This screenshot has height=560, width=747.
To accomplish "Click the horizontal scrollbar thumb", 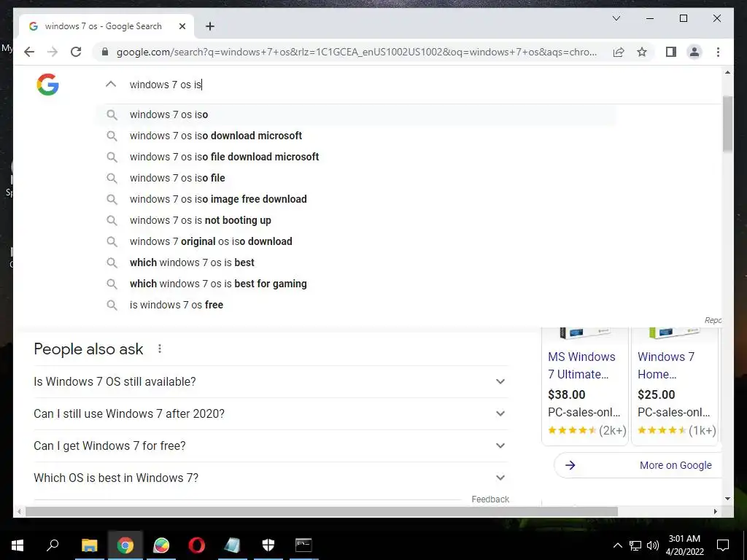I will click(x=322, y=511).
